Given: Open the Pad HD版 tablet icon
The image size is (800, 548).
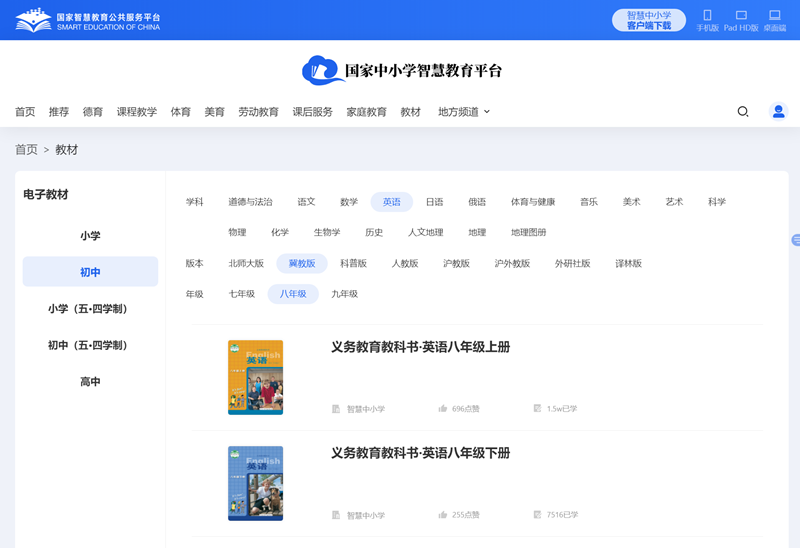Looking at the screenshot, I should (x=741, y=15).
